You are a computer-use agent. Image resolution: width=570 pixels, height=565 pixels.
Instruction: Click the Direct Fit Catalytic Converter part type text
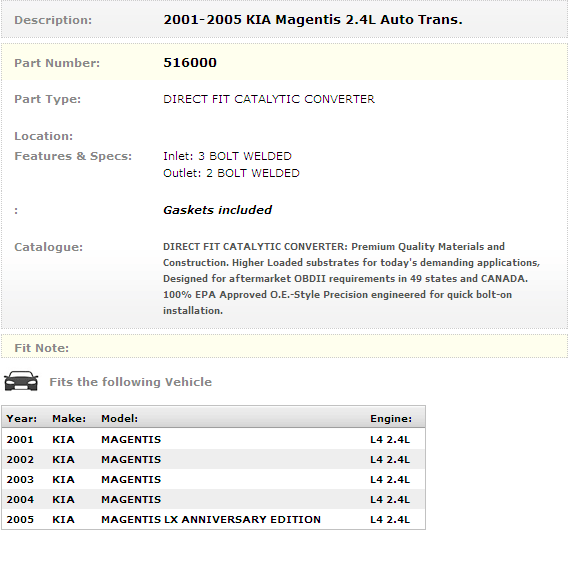[269, 99]
